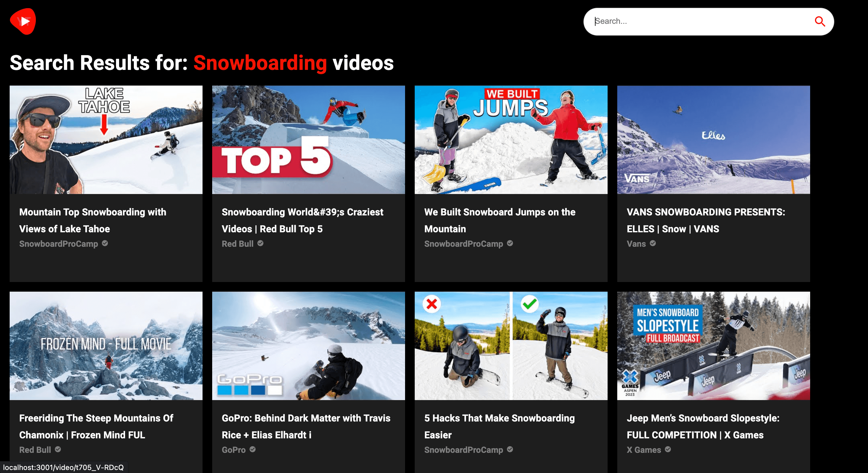Open title '5 Hacks That Make Snowboarding Easier'
The height and width of the screenshot is (473, 868).
click(x=499, y=427)
